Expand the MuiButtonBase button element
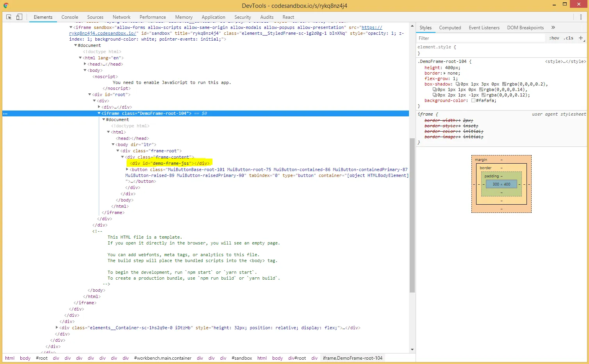This screenshot has width=589, height=364. [x=127, y=170]
